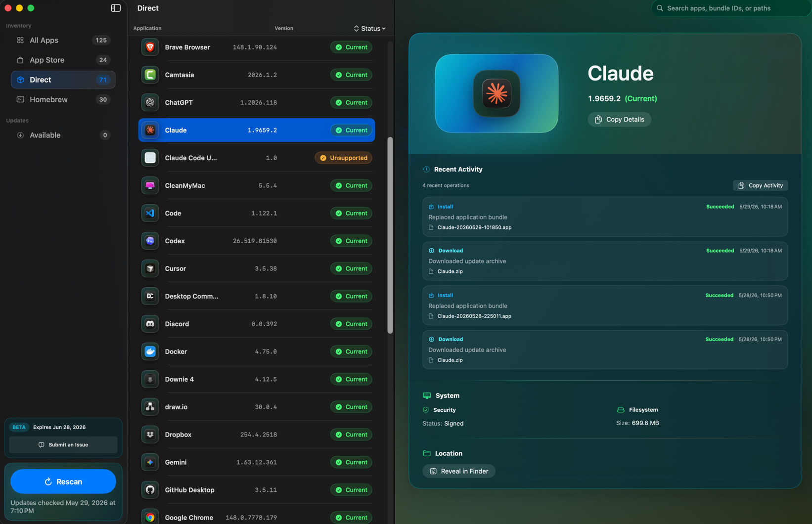
Task: Select the Gemini row name
Action: (x=176, y=462)
